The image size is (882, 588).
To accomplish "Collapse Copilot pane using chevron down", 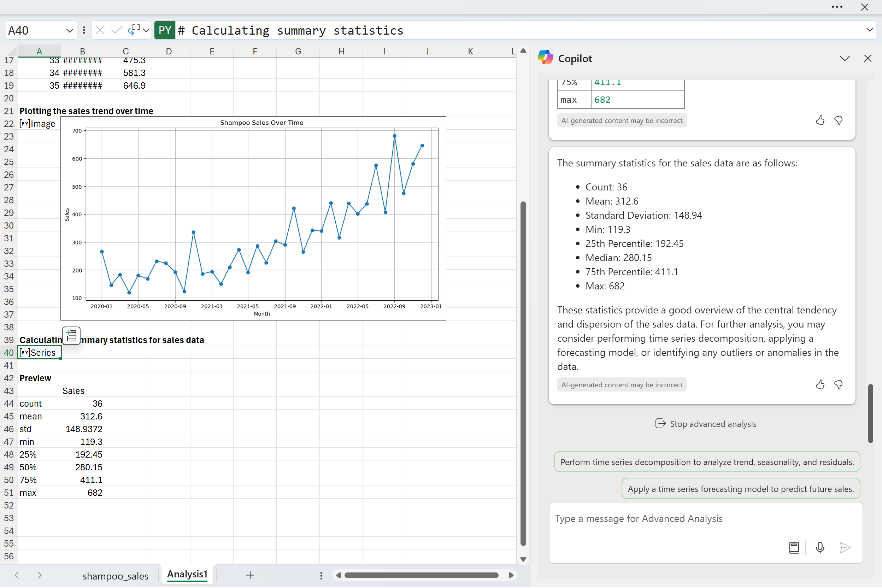I will [845, 59].
